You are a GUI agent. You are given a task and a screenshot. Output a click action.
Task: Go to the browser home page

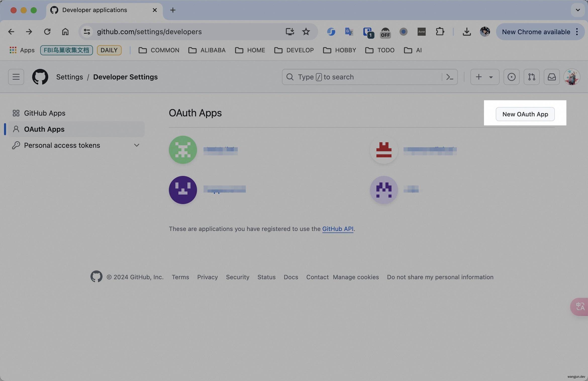pyautogui.click(x=65, y=32)
